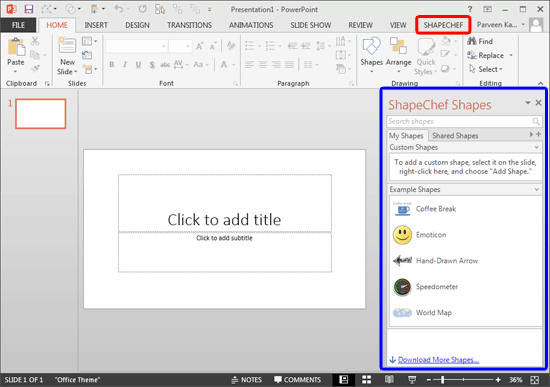The width and height of the screenshot is (550, 387).
Task: Click NOTES in status bar
Action: [x=247, y=380]
